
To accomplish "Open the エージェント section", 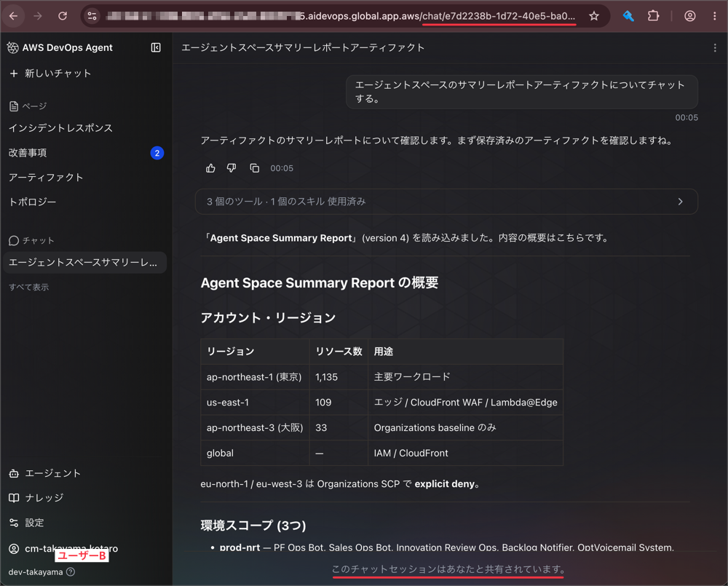I will pos(45,473).
